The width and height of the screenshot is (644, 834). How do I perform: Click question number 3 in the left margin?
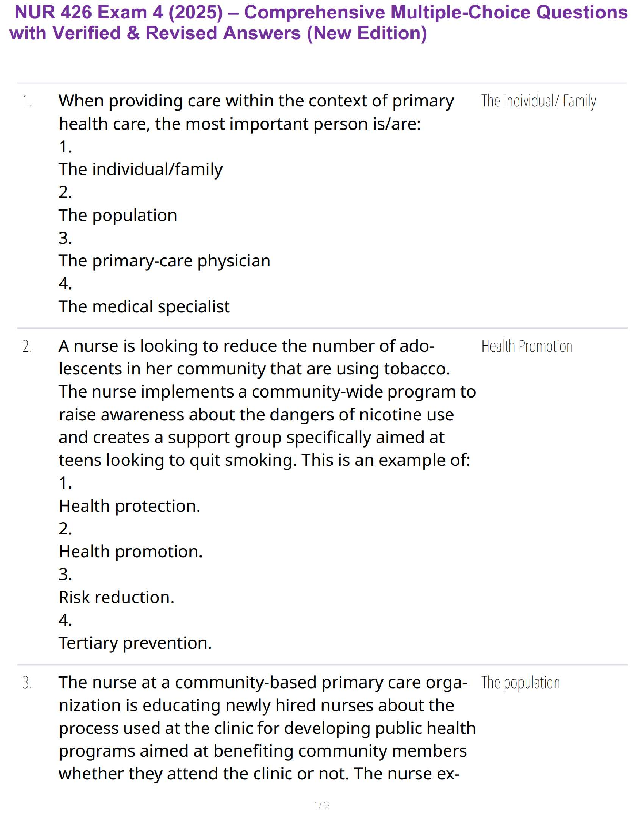(27, 683)
